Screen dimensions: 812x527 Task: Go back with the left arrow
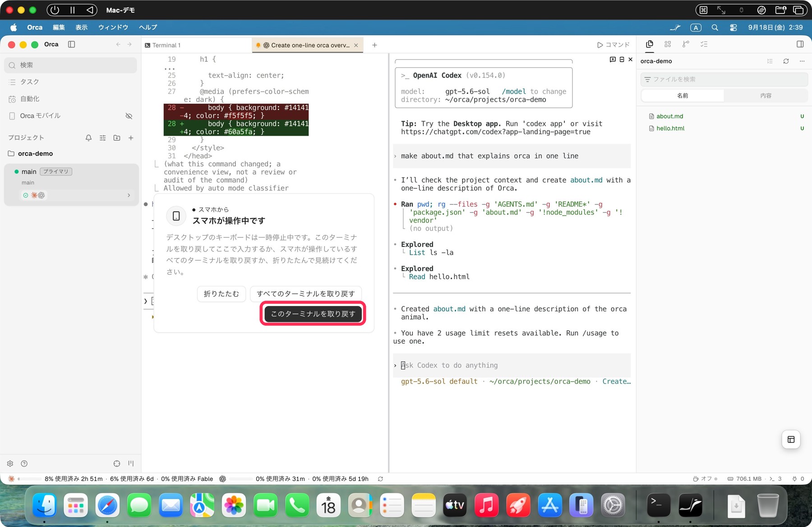tap(118, 44)
